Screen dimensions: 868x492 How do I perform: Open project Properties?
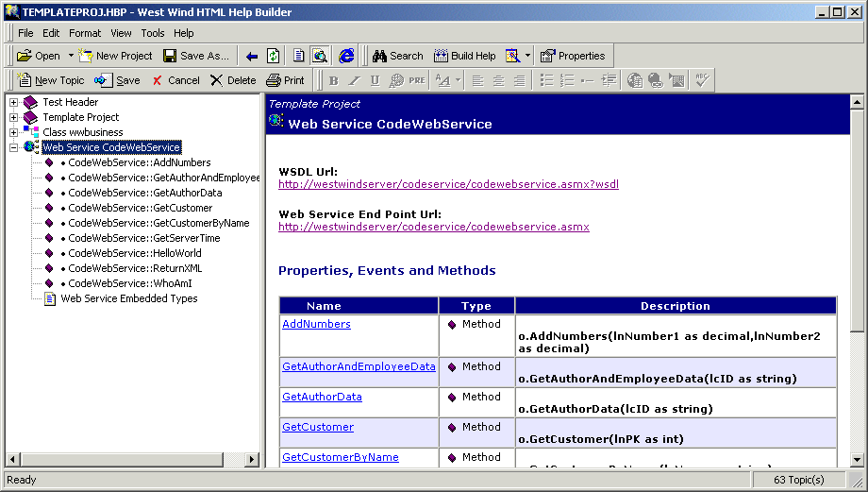[573, 56]
